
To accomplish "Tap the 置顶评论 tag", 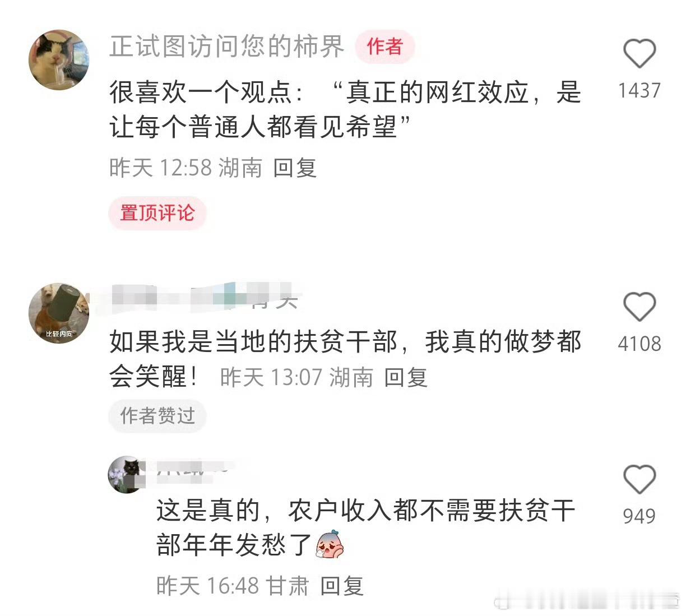I will click(x=157, y=213).
